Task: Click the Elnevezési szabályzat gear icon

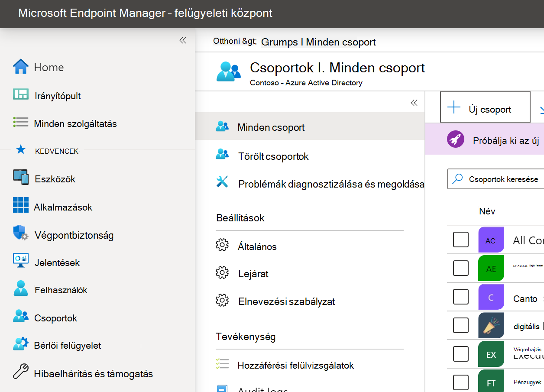Action: (x=222, y=300)
